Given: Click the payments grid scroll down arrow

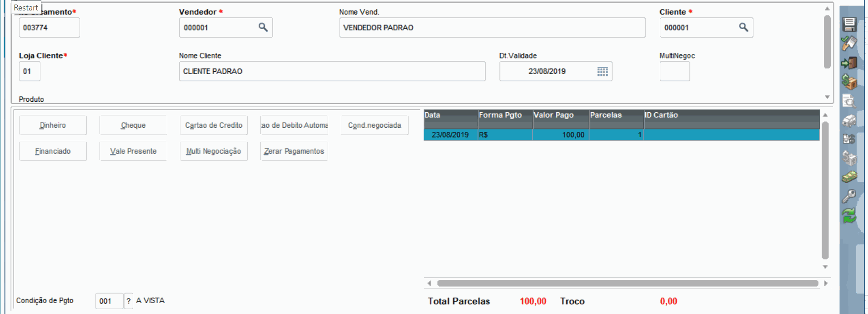Looking at the screenshot, I should (x=825, y=267).
